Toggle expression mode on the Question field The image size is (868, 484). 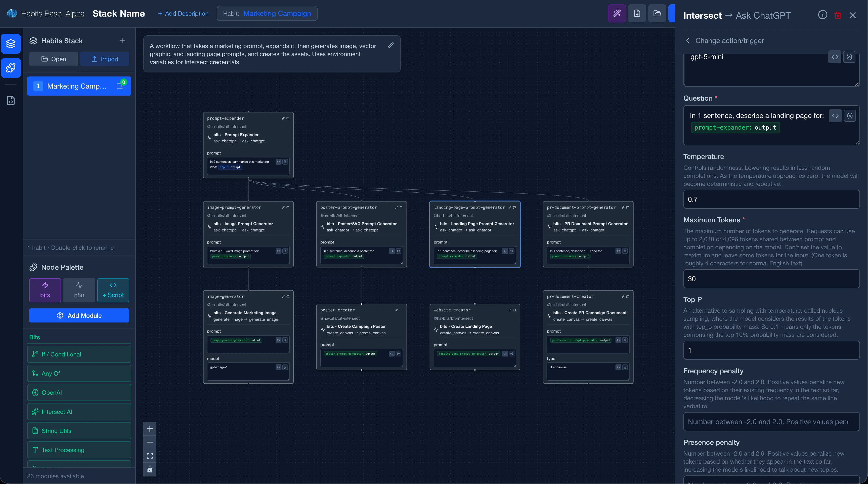835,116
